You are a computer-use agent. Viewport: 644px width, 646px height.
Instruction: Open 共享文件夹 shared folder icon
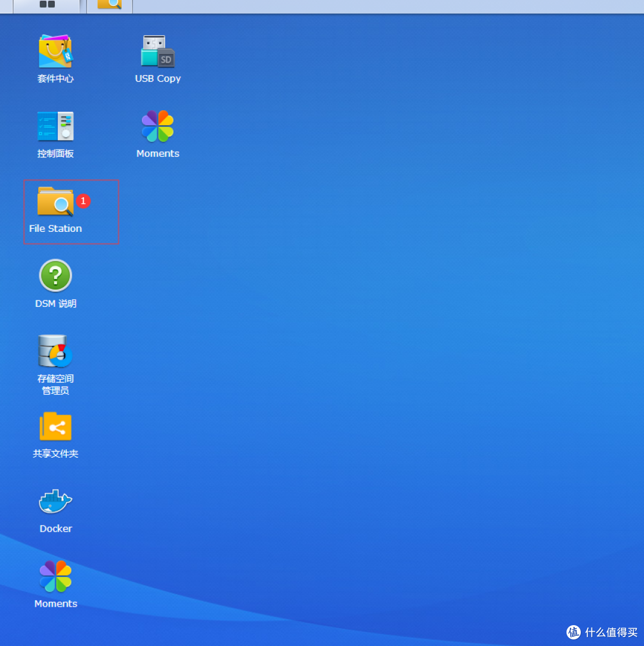click(x=55, y=427)
